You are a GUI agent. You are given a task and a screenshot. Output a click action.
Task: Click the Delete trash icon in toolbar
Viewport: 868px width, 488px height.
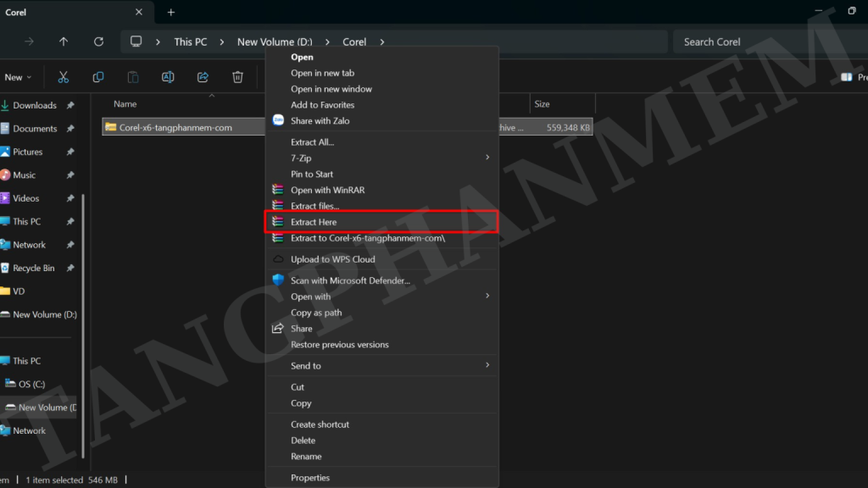[238, 77]
